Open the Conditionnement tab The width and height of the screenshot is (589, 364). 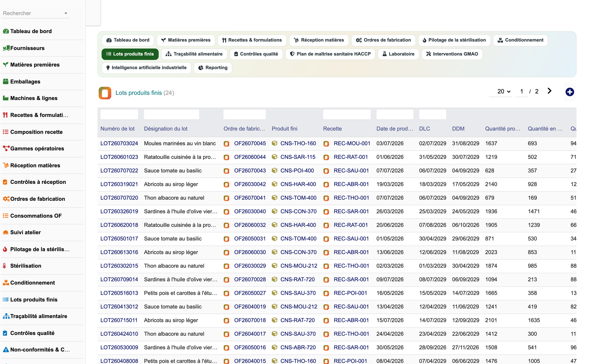[521, 40]
